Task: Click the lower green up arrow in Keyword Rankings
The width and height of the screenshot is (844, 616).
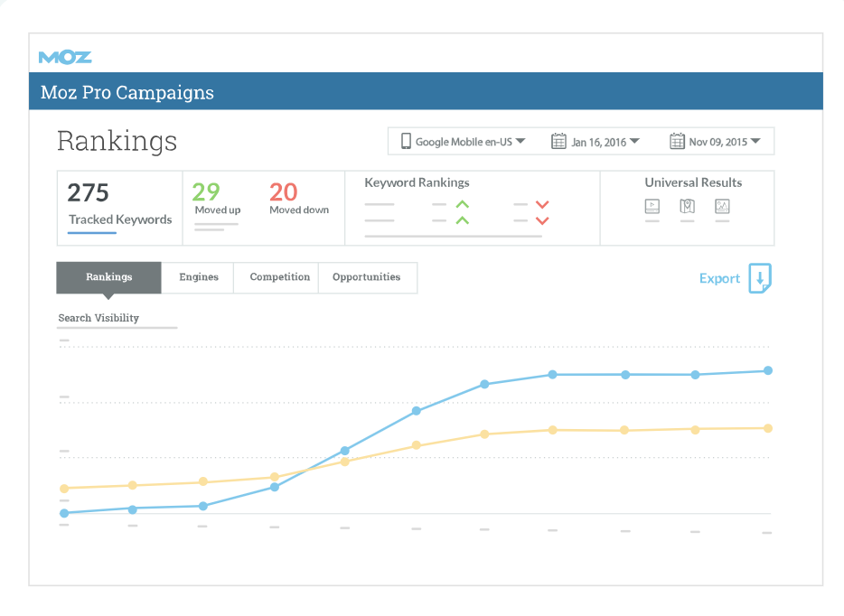Action: click(x=463, y=220)
